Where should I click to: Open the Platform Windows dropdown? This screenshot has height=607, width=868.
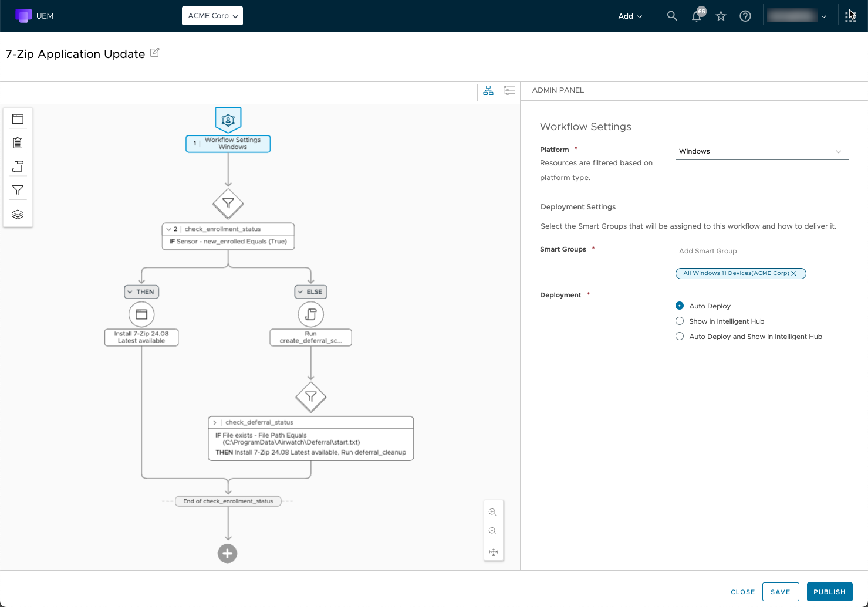click(x=761, y=151)
